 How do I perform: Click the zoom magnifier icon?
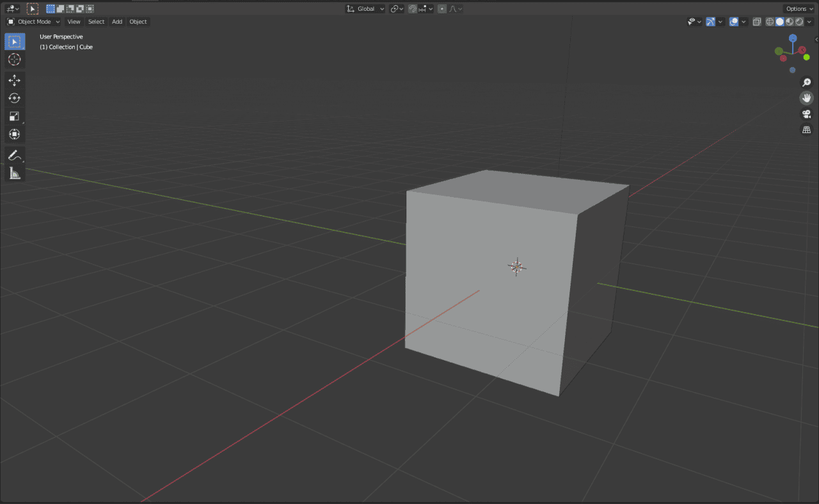(807, 82)
